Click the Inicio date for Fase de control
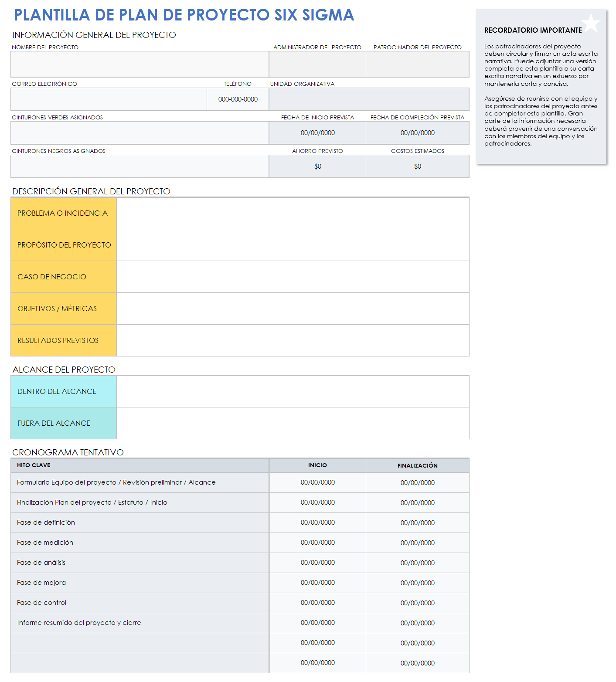The height and width of the screenshot is (682, 616). pyautogui.click(x=317, y=603)
